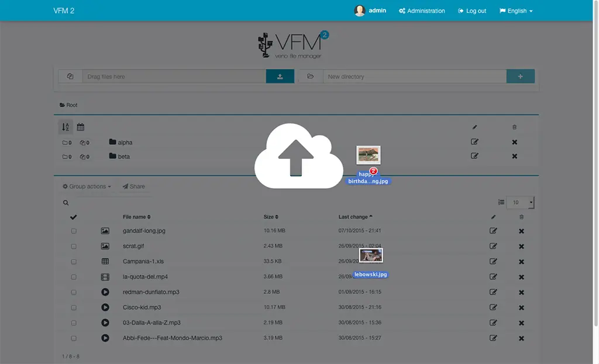Click Log out in the top bar
This screenshot has height=364, width=599.
coord(472,11)
